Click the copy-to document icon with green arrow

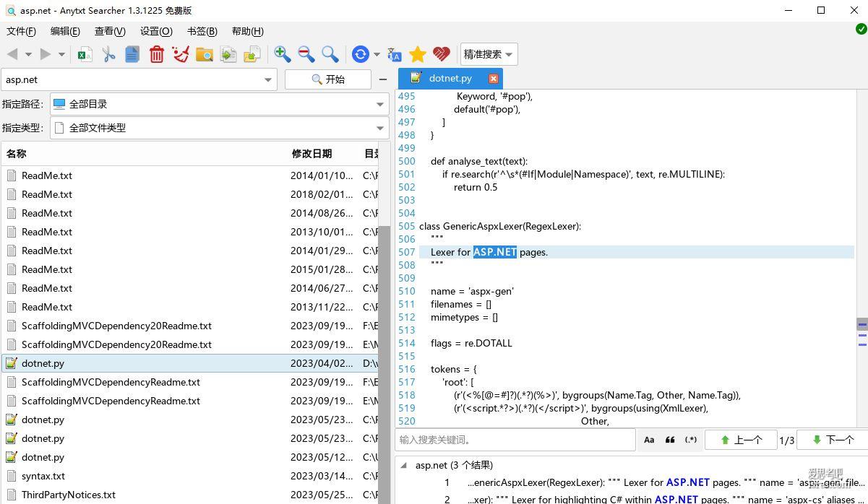click(x=228, y=54)
